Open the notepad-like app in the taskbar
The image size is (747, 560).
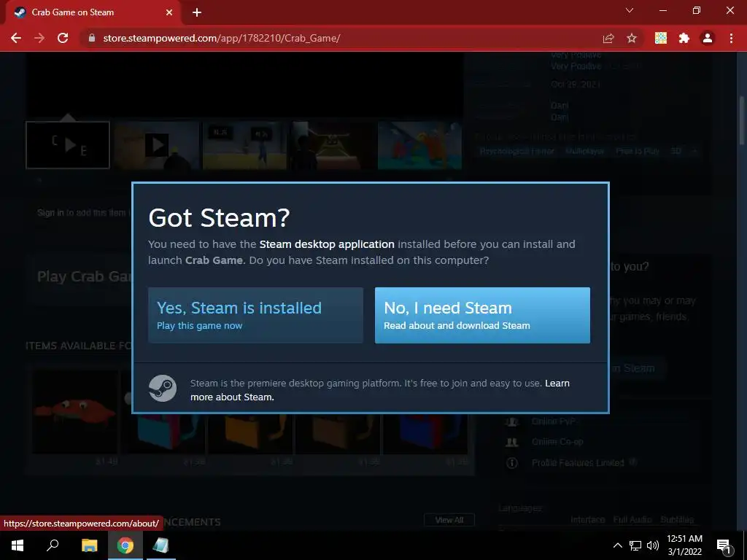pos(160,545)
